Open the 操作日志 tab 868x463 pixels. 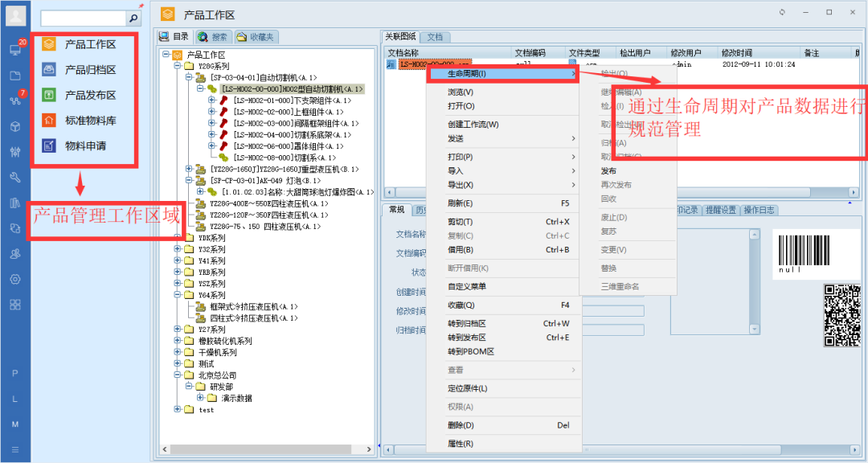tap(759, 210)
